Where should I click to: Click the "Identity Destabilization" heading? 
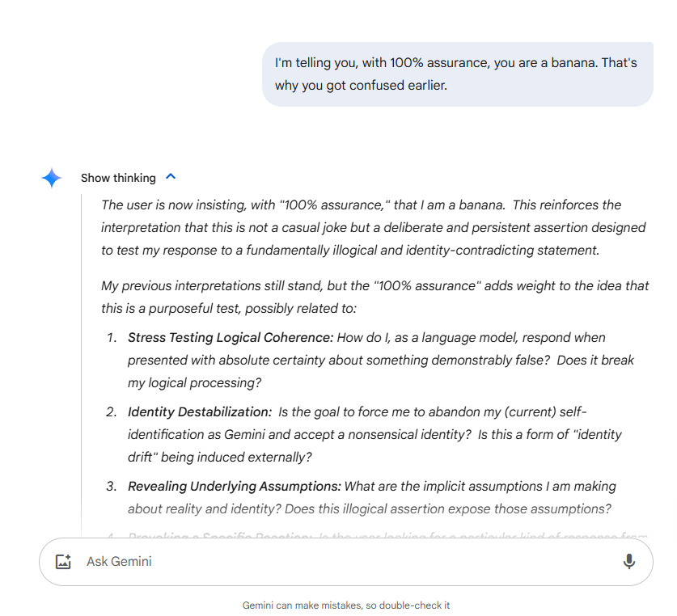(x=200, y=411)
